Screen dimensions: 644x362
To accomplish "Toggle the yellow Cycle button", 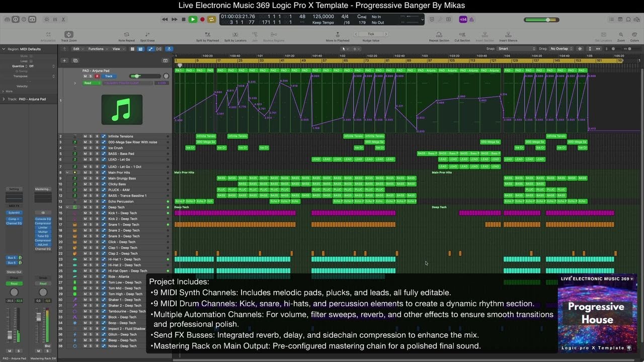I will point(212,19).
